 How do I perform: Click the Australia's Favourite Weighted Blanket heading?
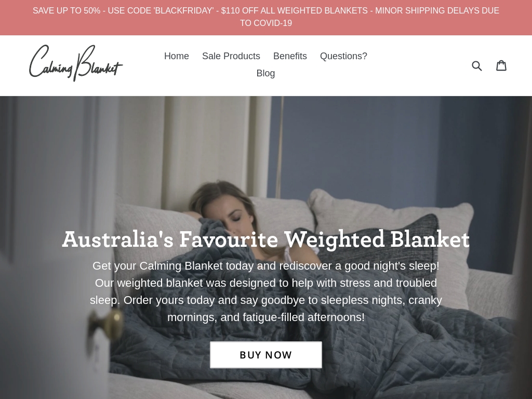(266, 239)
